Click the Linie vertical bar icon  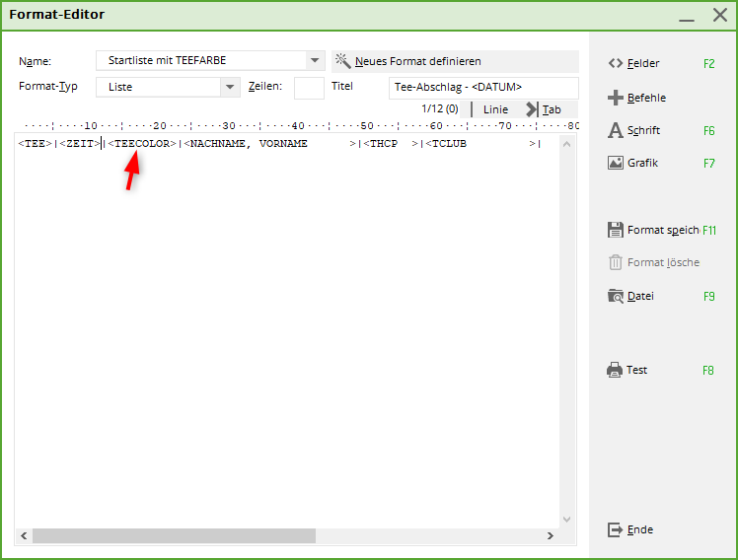tap(472, 109)
